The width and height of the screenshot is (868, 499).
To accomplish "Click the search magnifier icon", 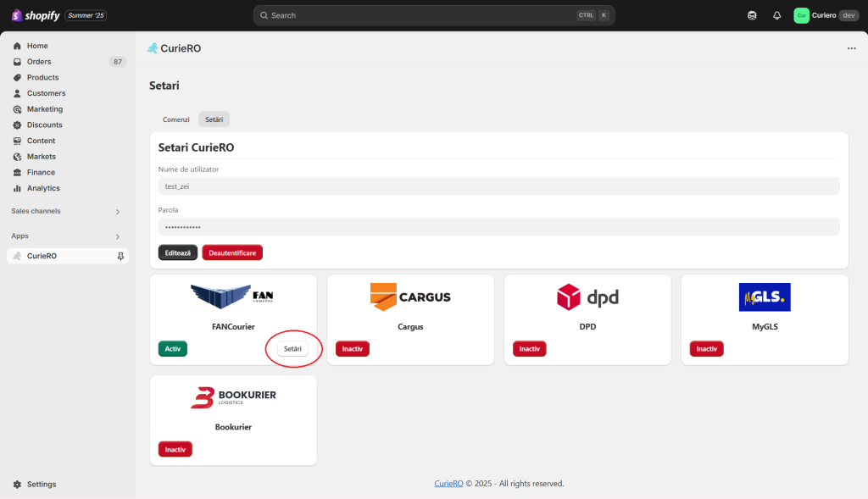I will click(x=264, y=15).
